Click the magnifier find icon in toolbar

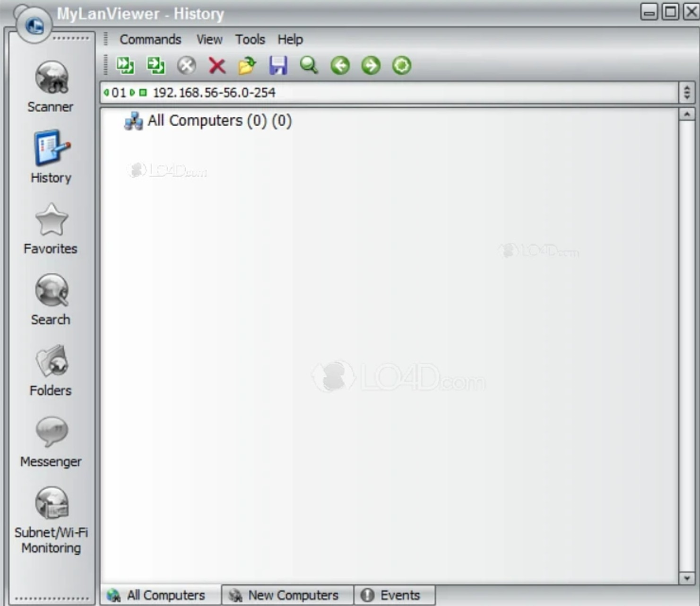[x=309, y=65]
